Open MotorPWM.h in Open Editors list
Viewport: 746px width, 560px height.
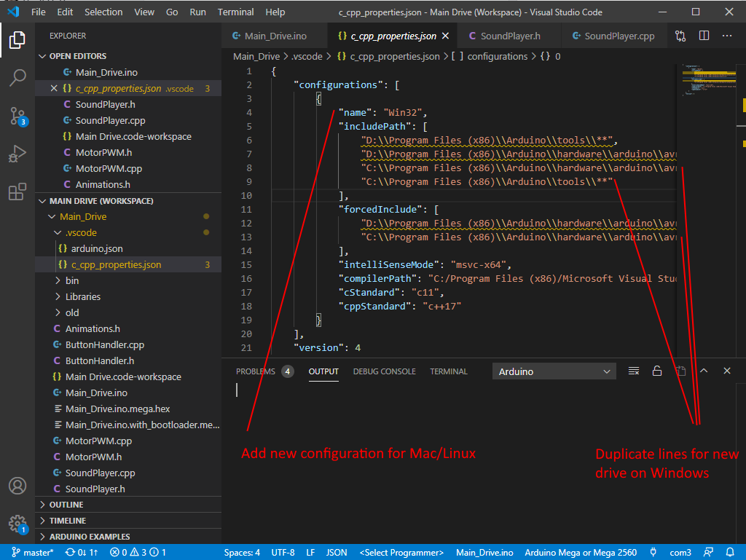(128, 153)
